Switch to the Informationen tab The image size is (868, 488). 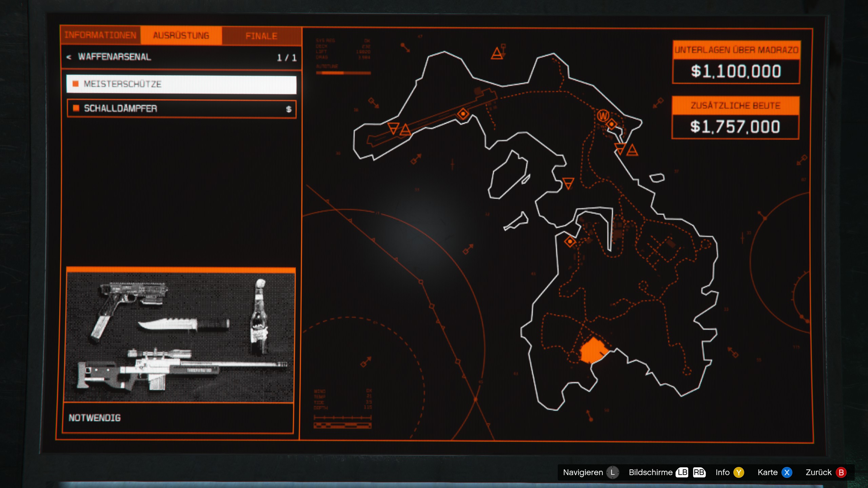pos(100,35)
